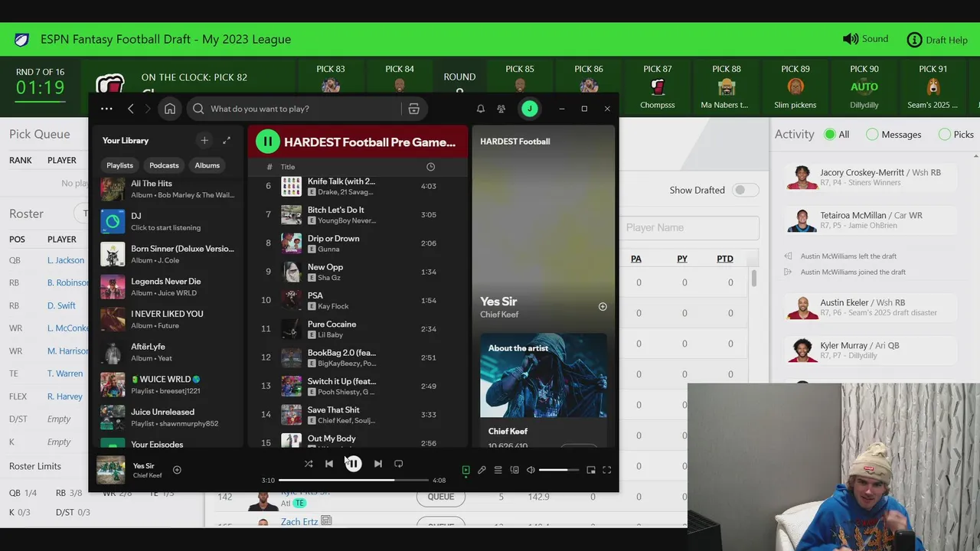Image resolution: width=980 pixels, height=551 pixels.
Task: Open Spotify's three-dot menu
Action: [106, 109]
